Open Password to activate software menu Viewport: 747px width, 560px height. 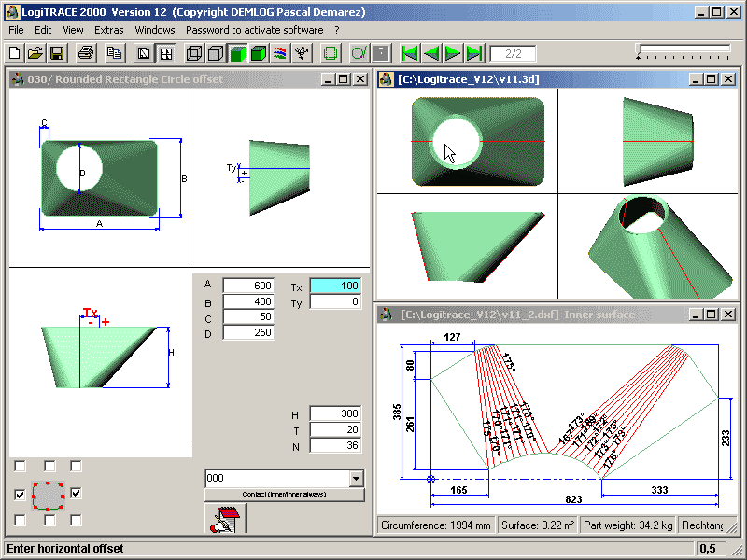[254, 30]
